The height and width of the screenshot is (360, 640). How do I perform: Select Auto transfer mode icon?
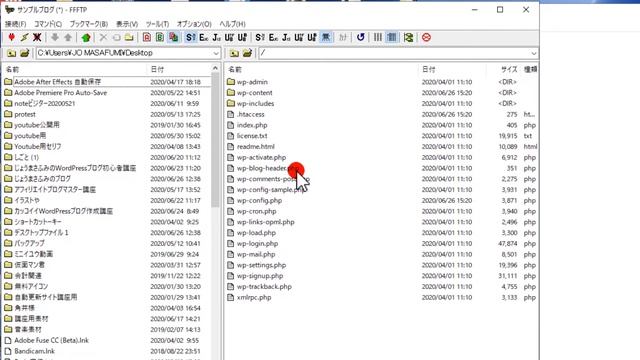coord(173,38)
